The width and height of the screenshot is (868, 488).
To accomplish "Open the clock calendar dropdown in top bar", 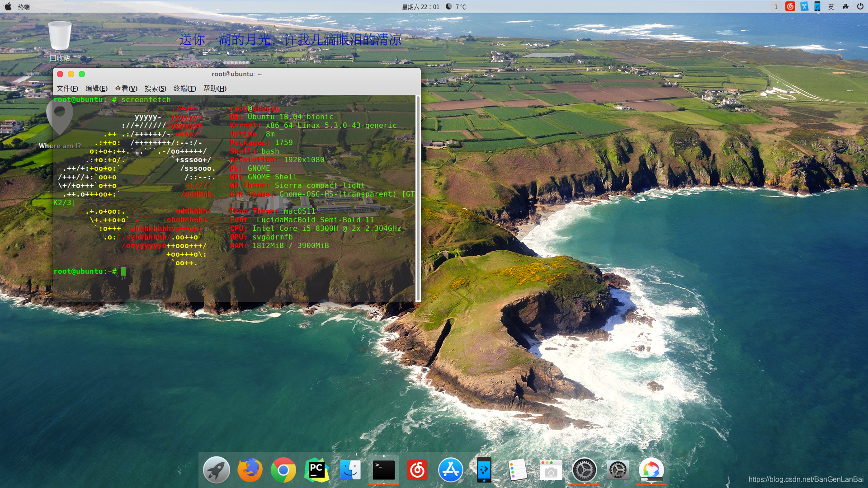I will (420, 7).
